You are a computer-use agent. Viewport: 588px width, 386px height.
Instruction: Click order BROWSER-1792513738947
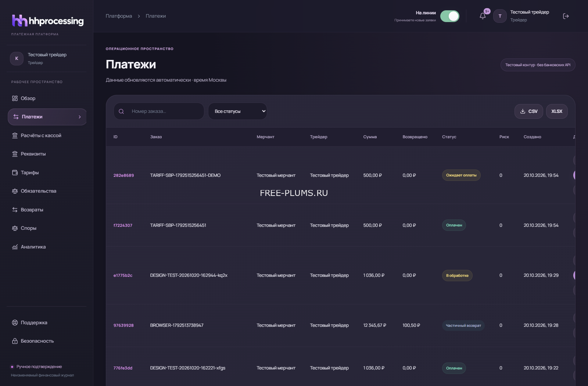[x=177, y=325]
